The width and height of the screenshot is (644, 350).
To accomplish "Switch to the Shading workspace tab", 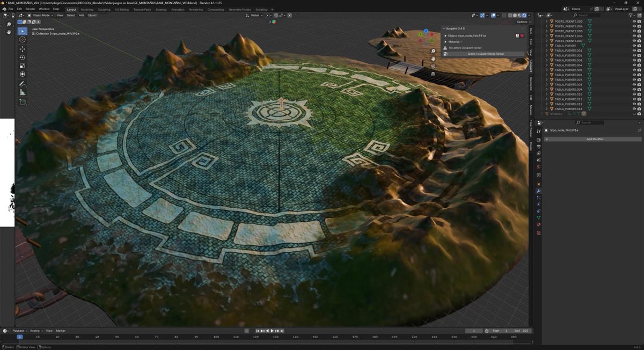I will pyautogui.click(x=161, y=9).
